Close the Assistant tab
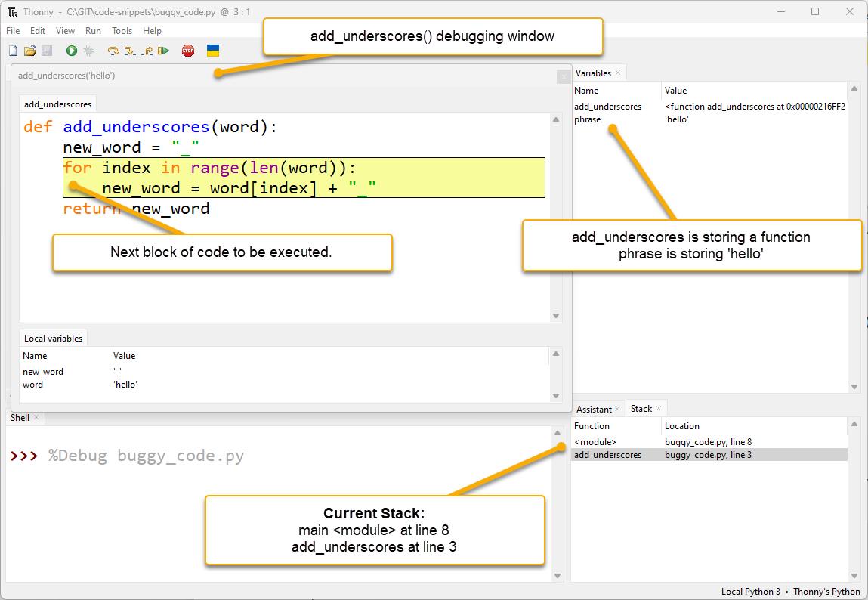The height and width of the screenshot is (600, 868). (617, 409)
